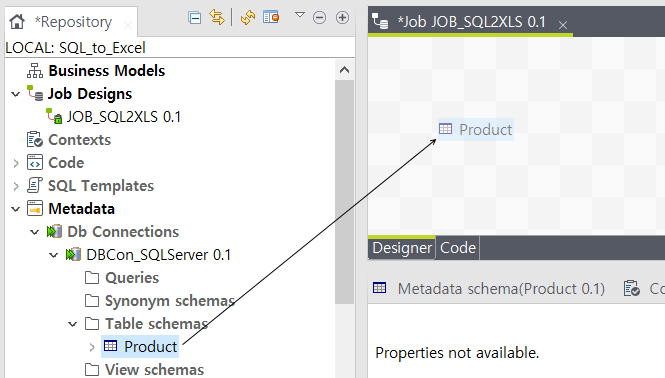Open the Metadata schema(Product 0.1) tab

tap(501, 289)
